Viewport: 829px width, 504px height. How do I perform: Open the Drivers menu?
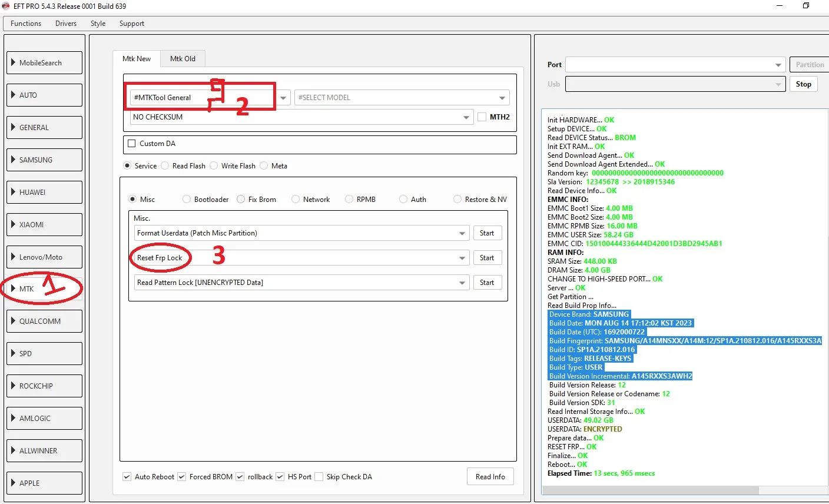click(x=66, y=24)
